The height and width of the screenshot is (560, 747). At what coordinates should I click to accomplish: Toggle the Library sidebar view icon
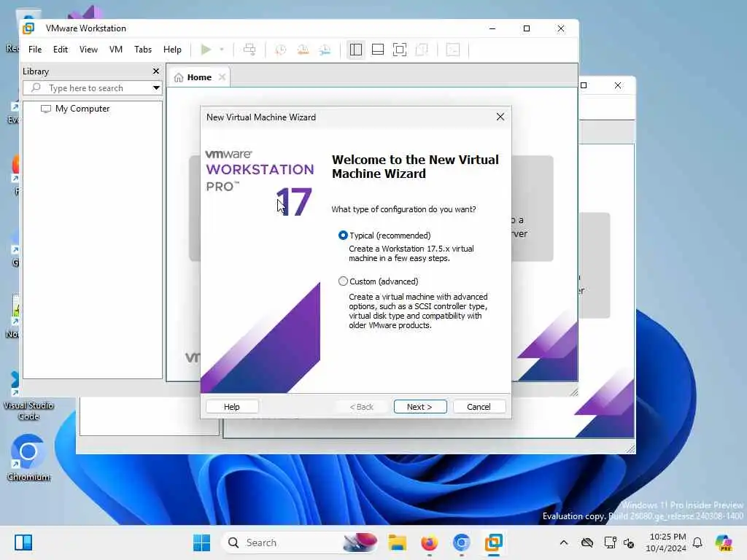[356, 50]
